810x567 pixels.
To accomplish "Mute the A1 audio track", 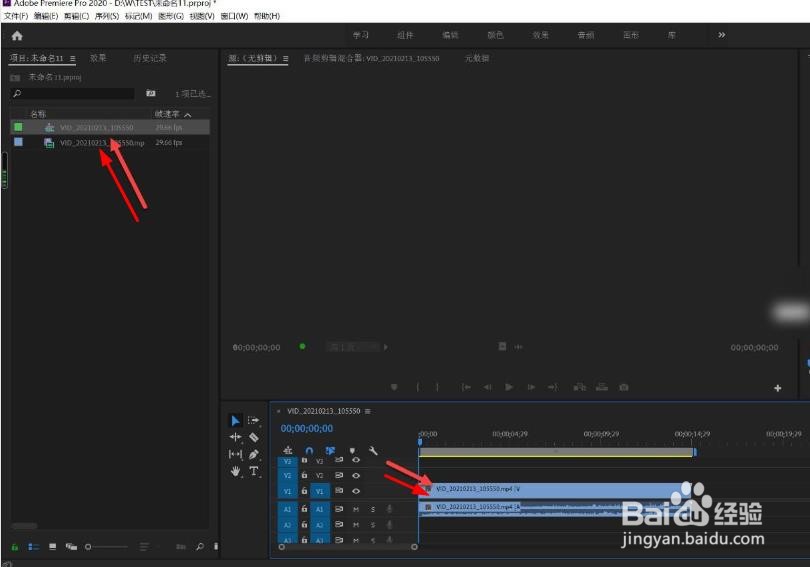I will (356, 509).
